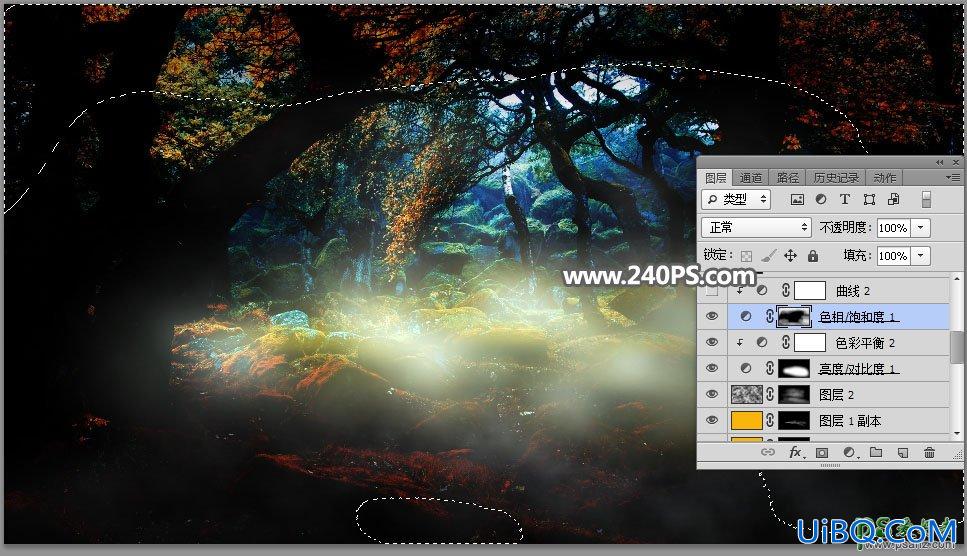
Task: Click the 图层 2 mask thumbnail
Action: pyautogui.click(x=794, y=394)
